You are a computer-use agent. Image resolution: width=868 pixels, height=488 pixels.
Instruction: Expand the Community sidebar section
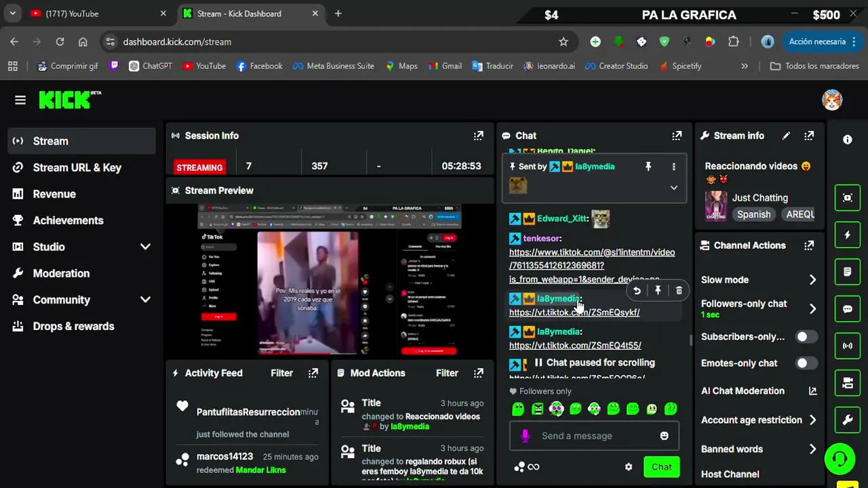click(145, 300)
